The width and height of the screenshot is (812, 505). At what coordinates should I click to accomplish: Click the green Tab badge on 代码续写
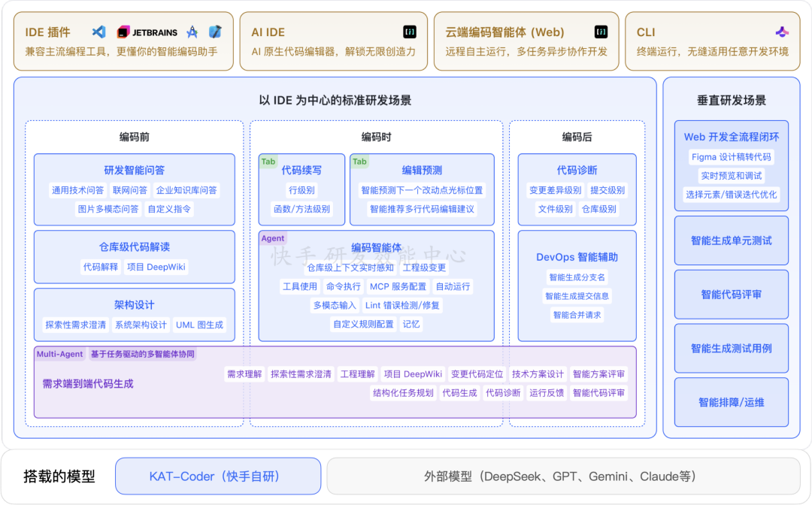point(268,162)
